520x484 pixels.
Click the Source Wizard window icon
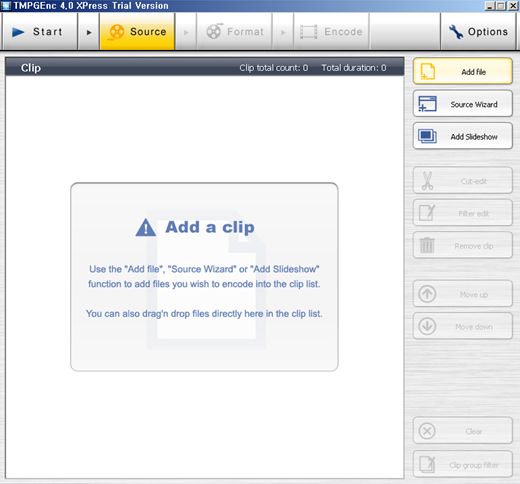point(428,104)
